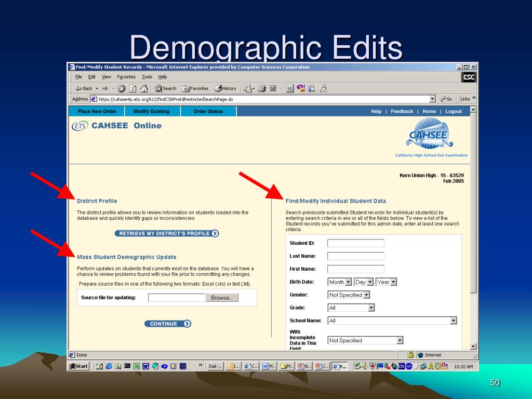532x399 pixels.
Task: Open the School Name dropdown
Action: pos(392,321)
